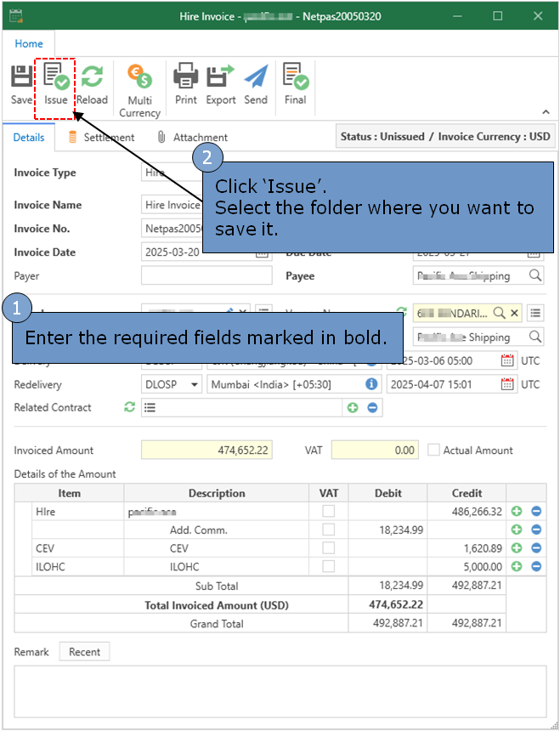The height and width of the screenshot is (731, 560).
Task: Print the hire invoice
Action: click(185, 85)
